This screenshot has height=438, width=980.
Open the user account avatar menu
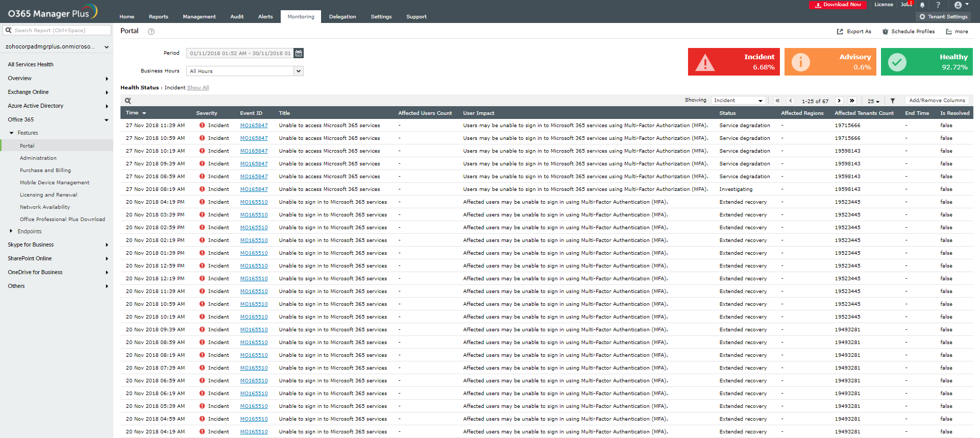coord(961,5)
